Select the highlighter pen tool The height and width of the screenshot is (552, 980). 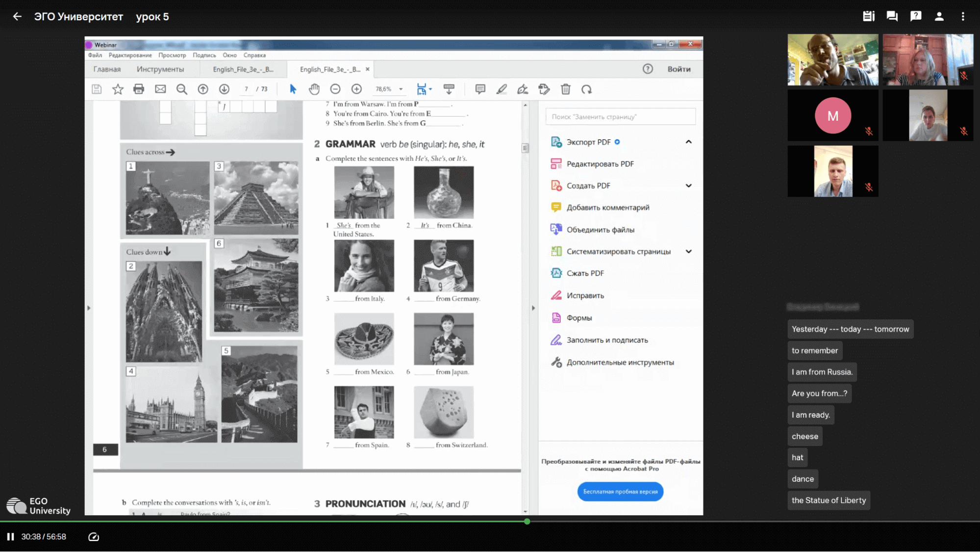coord(502,89)
